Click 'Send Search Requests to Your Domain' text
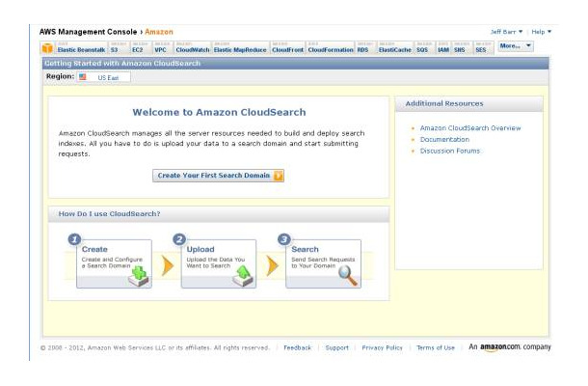Viewport: 588px width, 386px height. 323,262
